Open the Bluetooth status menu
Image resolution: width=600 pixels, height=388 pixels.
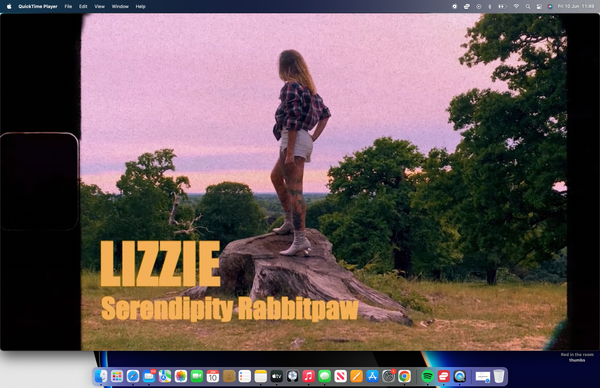(x=489, y=7)
